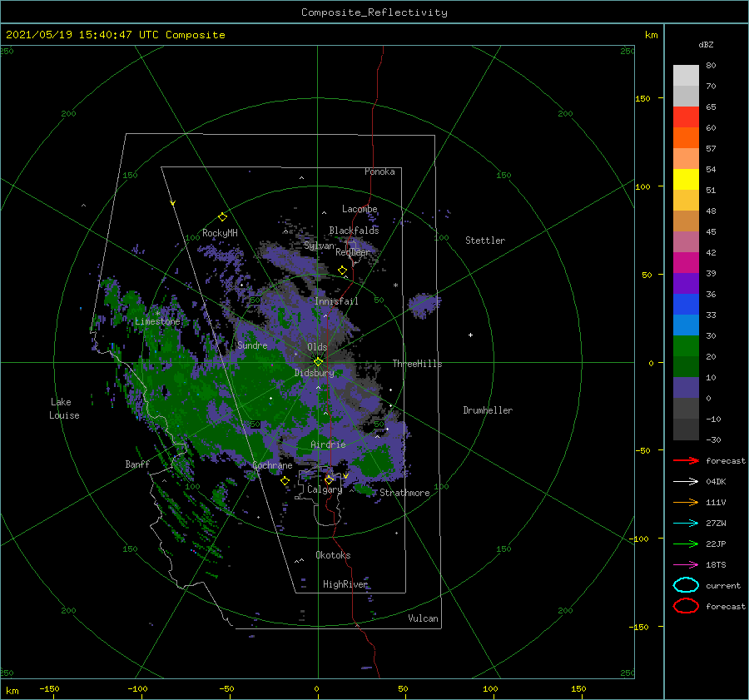This screenshot has height=700, width=749.
Task: Select the purple 10 dBZ color swatch
Action: pyautogui.click(x=686, y=388)
